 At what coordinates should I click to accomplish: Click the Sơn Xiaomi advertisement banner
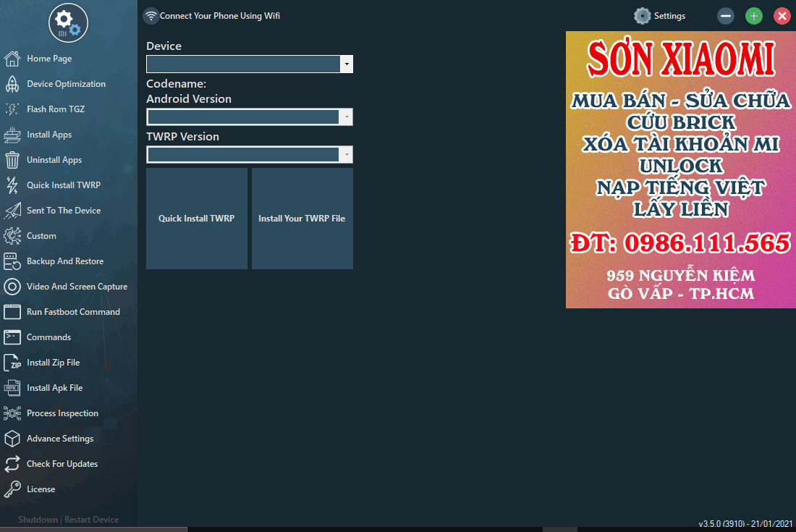(681, 169)
